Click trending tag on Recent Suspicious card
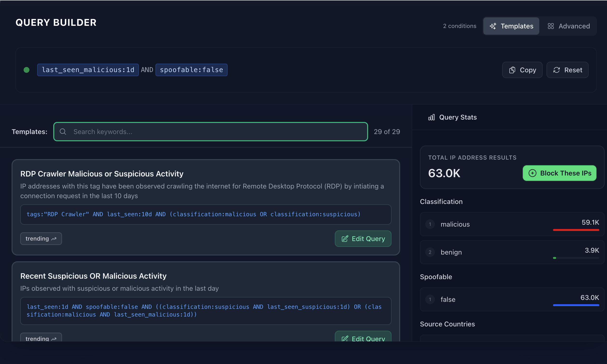 coord(41,337)
